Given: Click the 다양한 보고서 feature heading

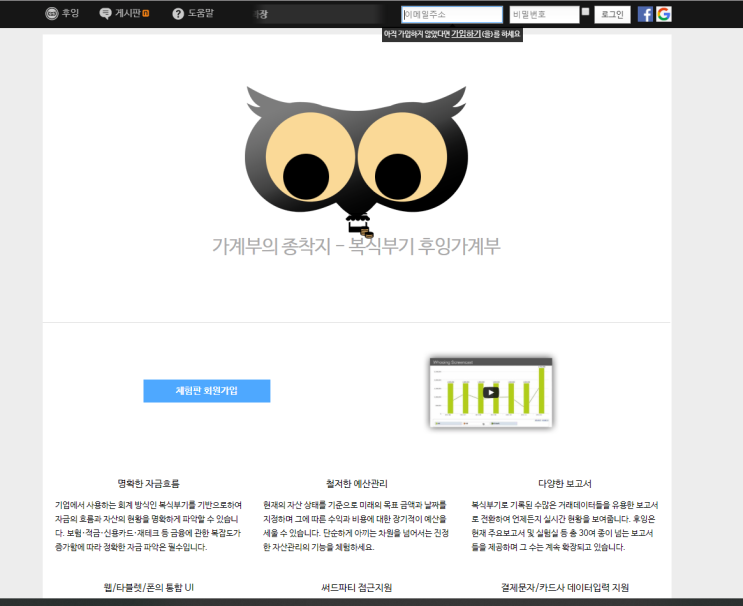Looking at the screenshot, I should tap(565, 483).
